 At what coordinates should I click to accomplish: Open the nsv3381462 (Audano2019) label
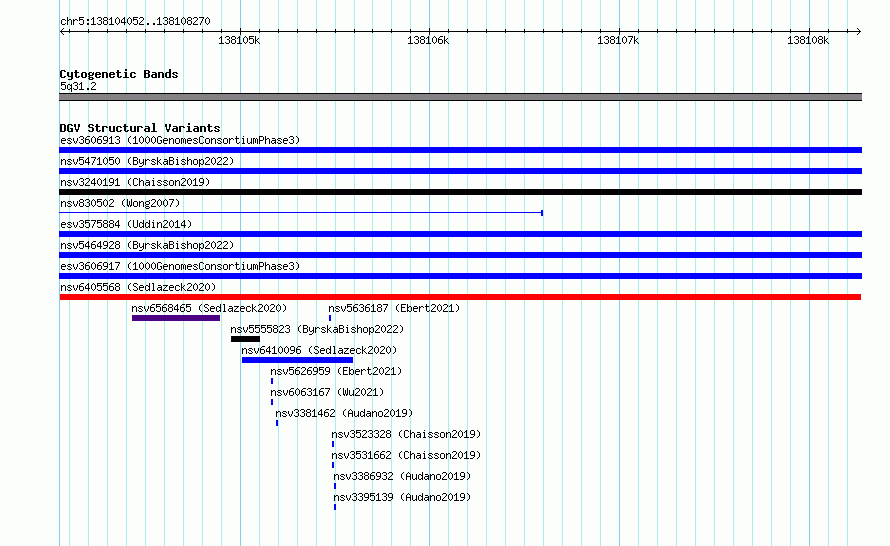(344, 413)
